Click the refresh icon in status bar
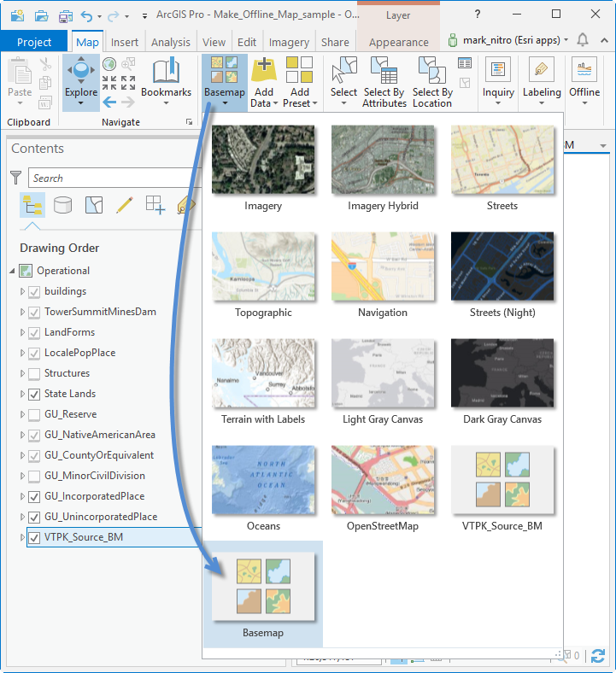This screenshot has height=673, width=616. coord(598,656)
